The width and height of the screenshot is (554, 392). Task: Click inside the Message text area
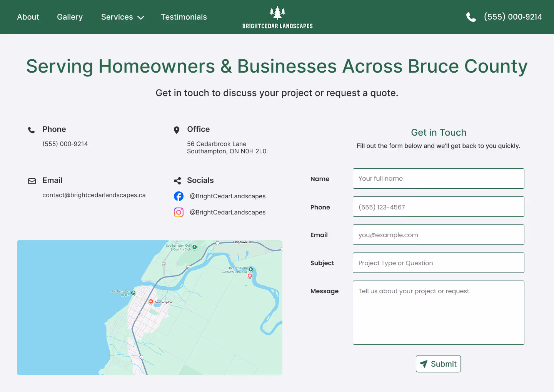click(x=438, y=312)
